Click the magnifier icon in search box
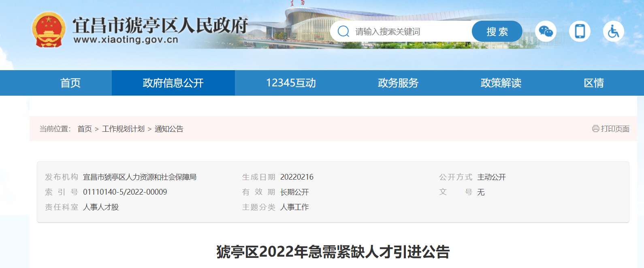 [x=343, y=31]
